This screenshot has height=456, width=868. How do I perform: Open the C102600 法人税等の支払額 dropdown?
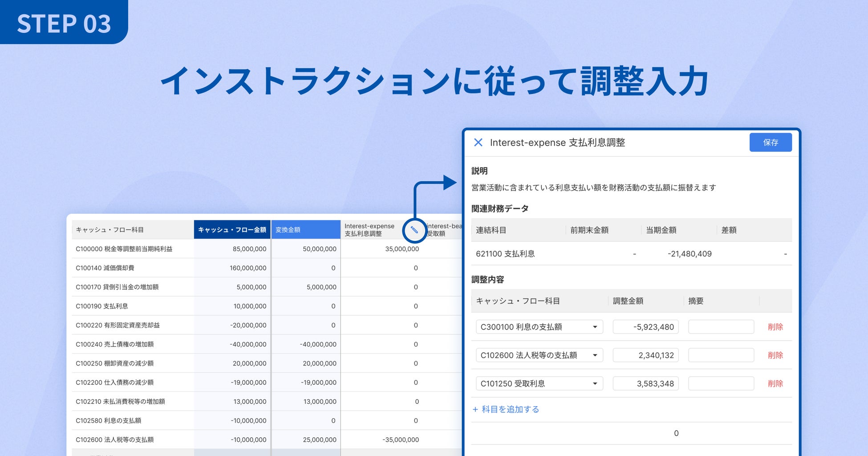(x=539, y=355)
